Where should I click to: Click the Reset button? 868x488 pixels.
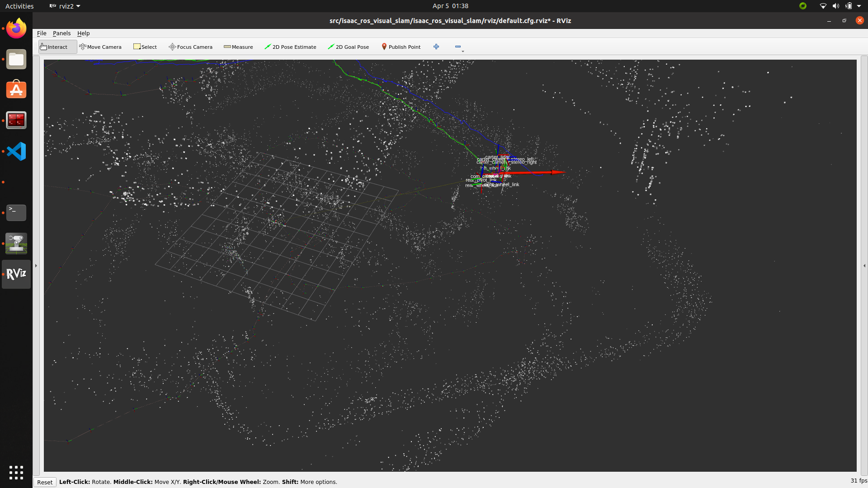45,482
